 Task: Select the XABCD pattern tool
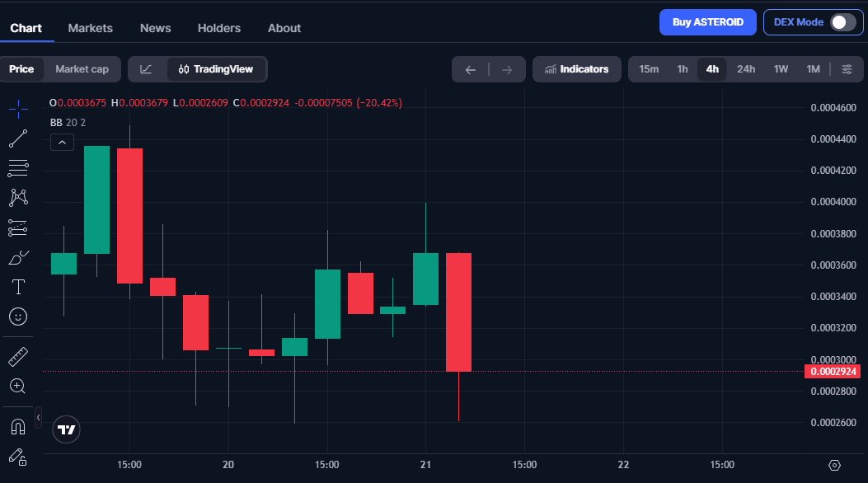(x=17, y=197)
